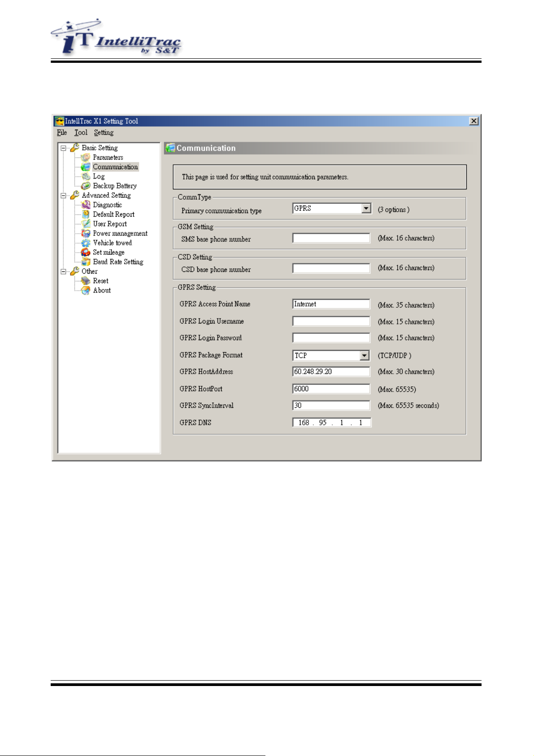This screenshot has width=534, height=756.
Task: Click the GPRS DNS first octet 168
Action: tap(304, 423)
